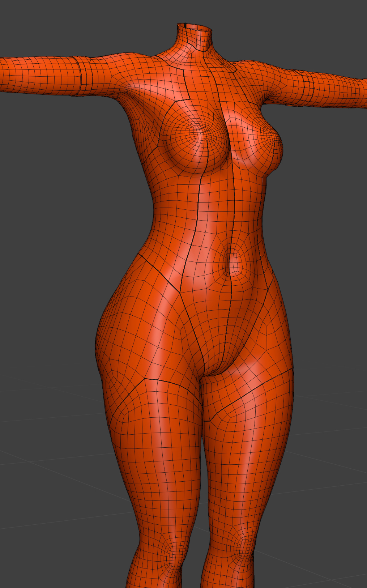The width and height of the screenshot is (367, 588).
Task: Select a face on the left thigh front
Action: (159, 452)
